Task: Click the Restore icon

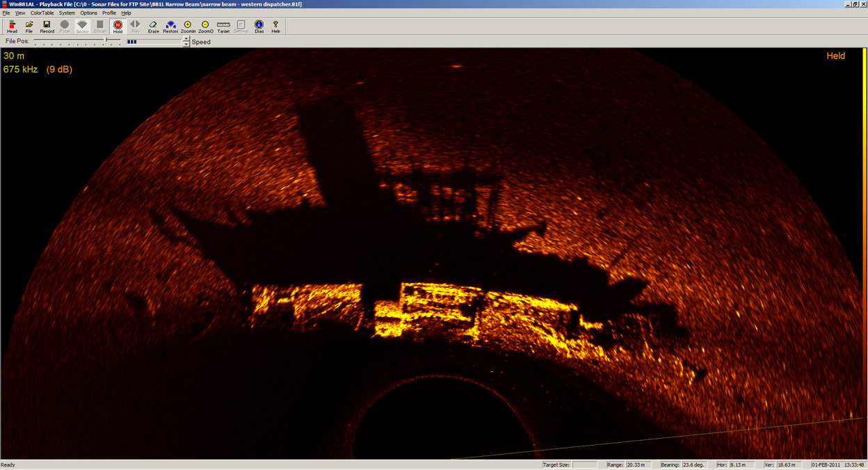Action: coord(170,26)
